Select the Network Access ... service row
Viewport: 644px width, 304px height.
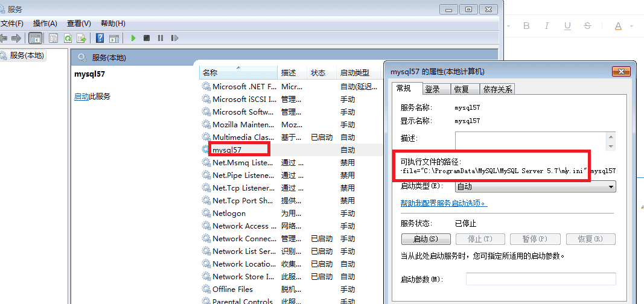291,226
